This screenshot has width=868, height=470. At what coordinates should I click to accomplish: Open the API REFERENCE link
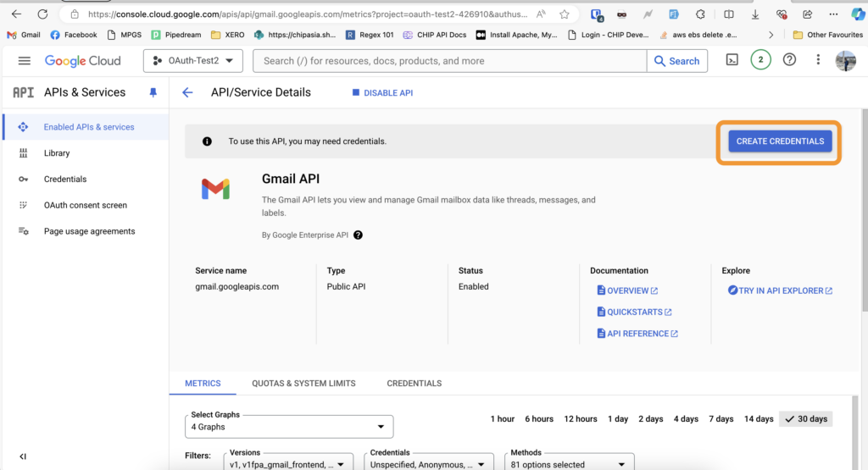click(637, 334)
